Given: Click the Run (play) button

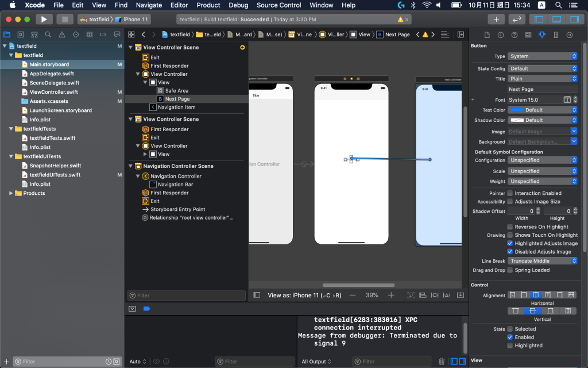Looking at the screenshot, I should click(44, 19).
